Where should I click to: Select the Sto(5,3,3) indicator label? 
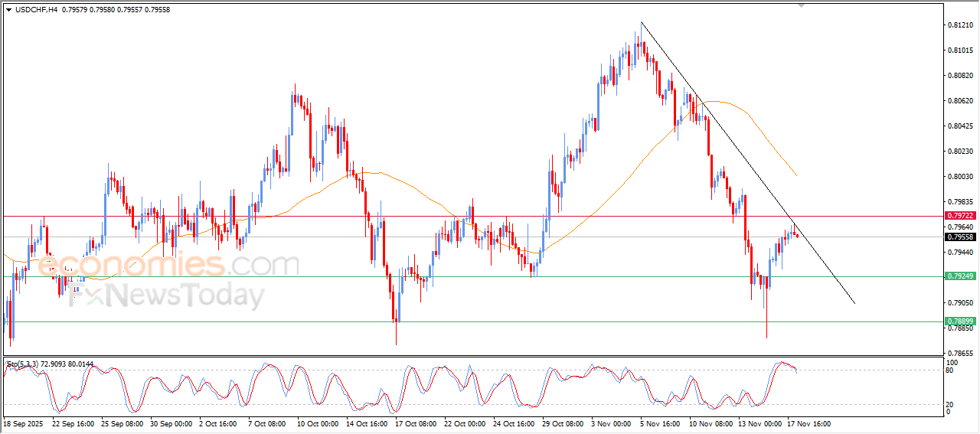click(x=22, y=365)
